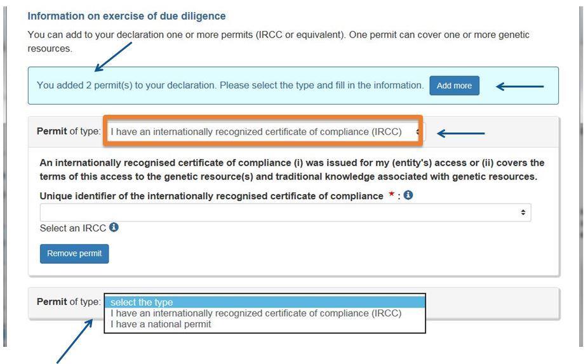
Task: Click the bold IRCC description paragraph
Action: [x=292, y=170]
